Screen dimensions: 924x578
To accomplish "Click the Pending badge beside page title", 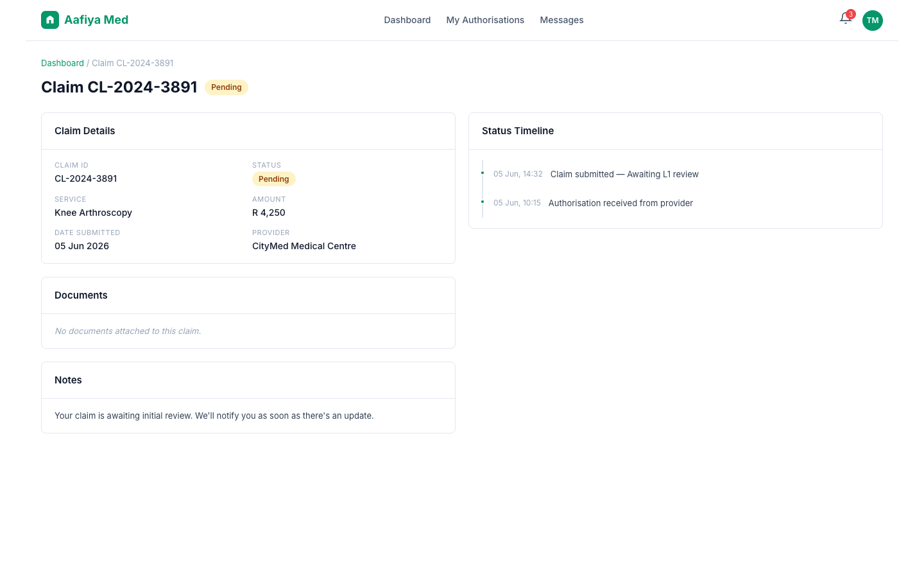I will click(227, 87).
